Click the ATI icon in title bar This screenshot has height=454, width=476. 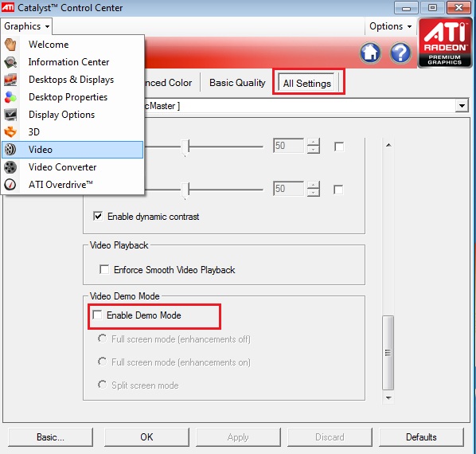click(8, 7)
